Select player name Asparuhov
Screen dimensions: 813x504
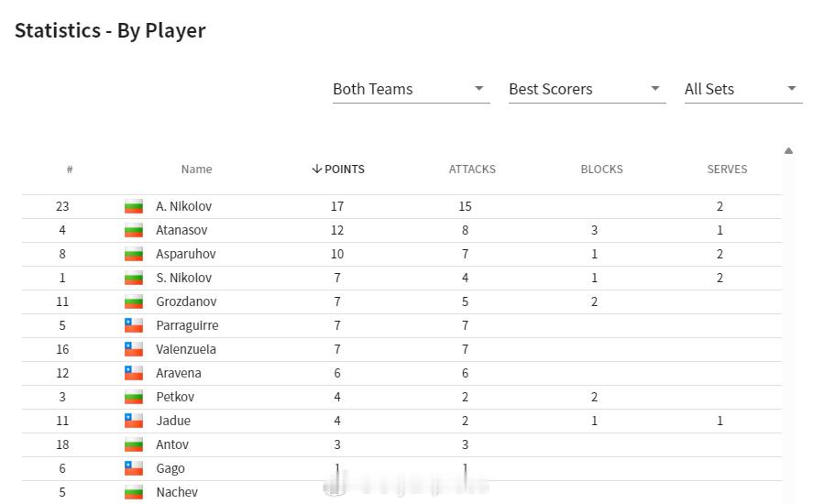pyautogui.click(x=186, y=254)
